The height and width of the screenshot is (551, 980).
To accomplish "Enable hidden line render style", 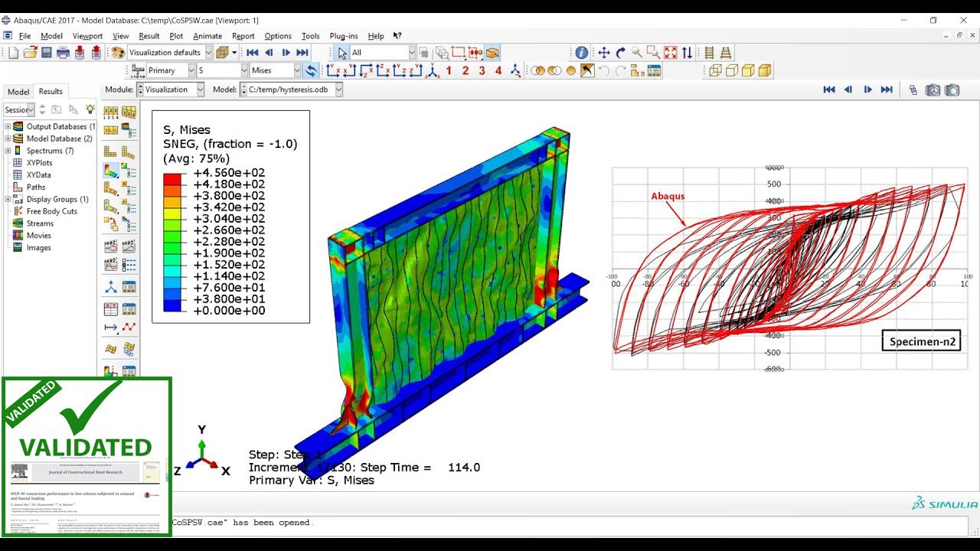I will point(731,70).
